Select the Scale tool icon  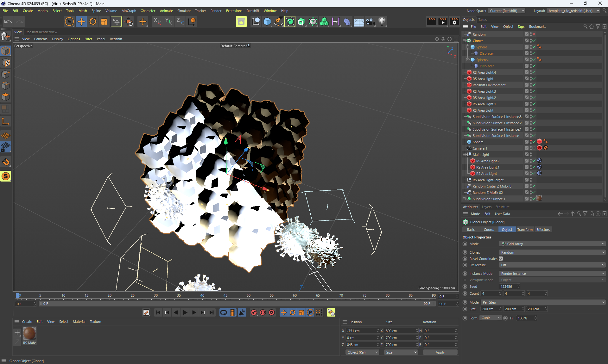tap(104, 22)
